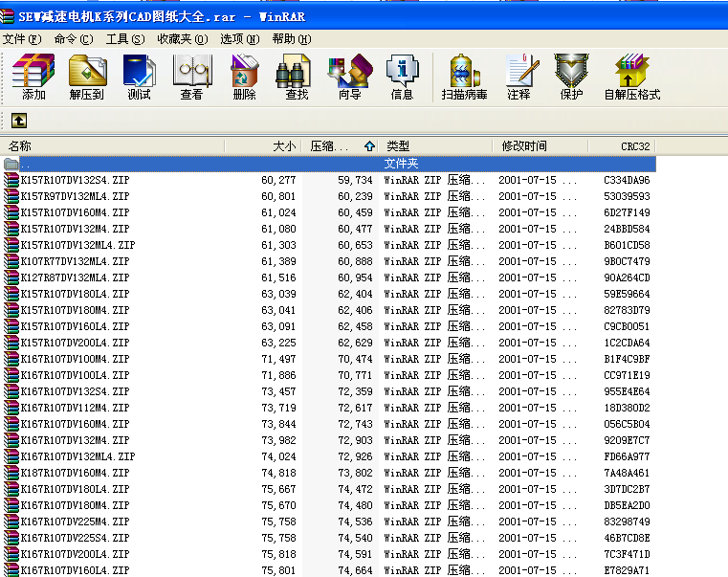Go up one folder level arrow button

pyautogui.click(x=19, y=121)
